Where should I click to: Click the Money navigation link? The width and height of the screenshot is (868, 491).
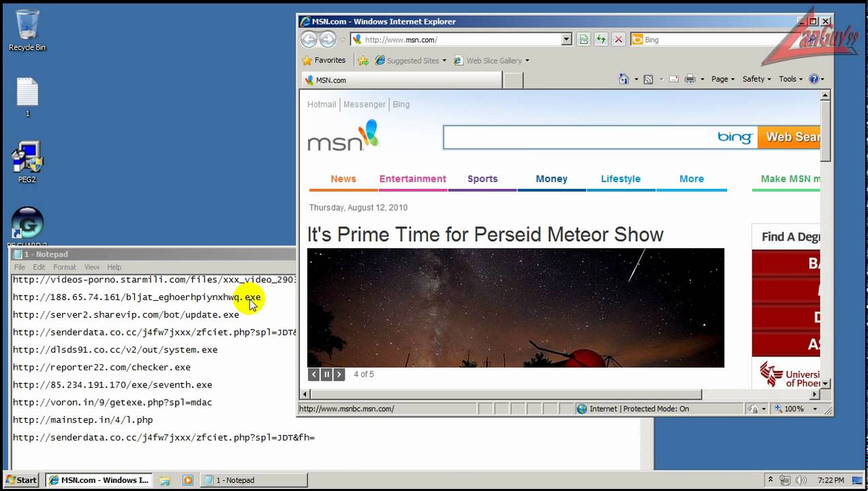[x=551, y=179]
